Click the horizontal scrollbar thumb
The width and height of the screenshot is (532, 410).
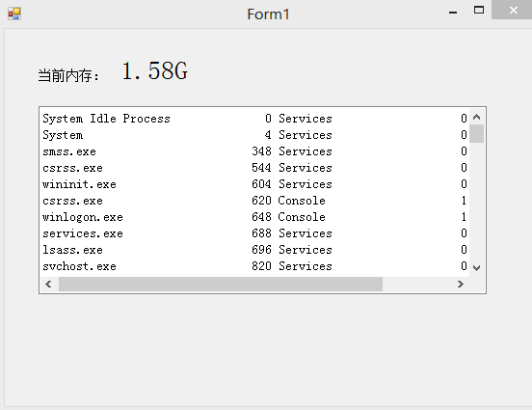(x=221, y=284)
